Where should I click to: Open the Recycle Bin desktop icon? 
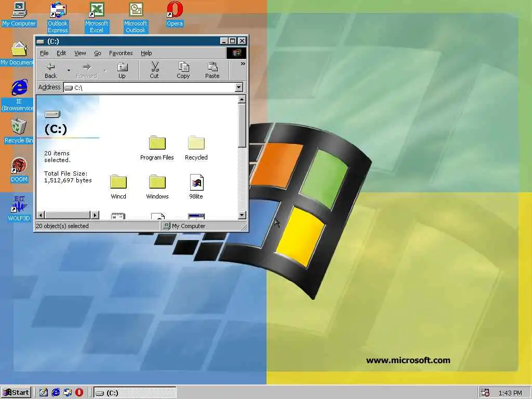pyautogui.click(x=19, y=131)
